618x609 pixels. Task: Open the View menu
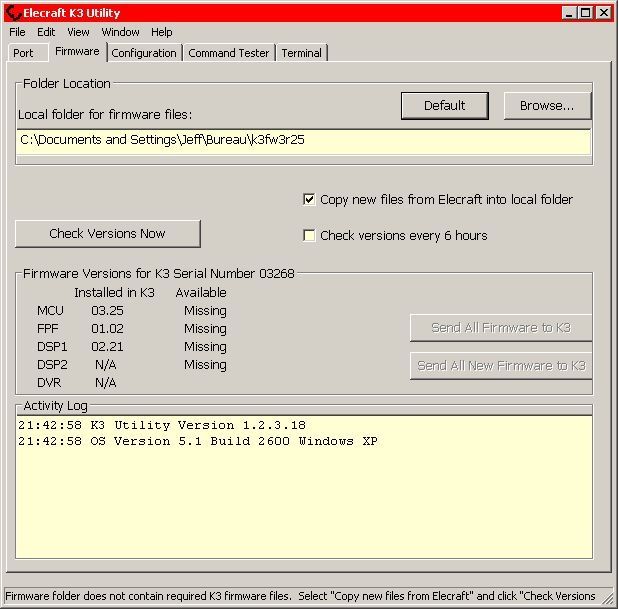coord(78,32)
